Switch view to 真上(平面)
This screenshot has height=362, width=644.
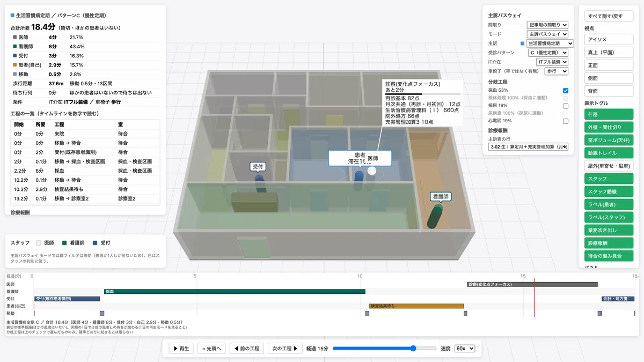[x=609, y=53]
